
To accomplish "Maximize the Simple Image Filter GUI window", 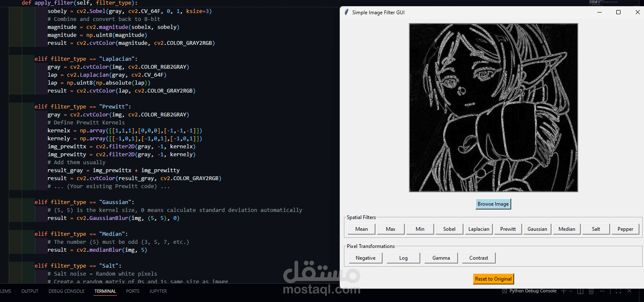I will (618, 12).
